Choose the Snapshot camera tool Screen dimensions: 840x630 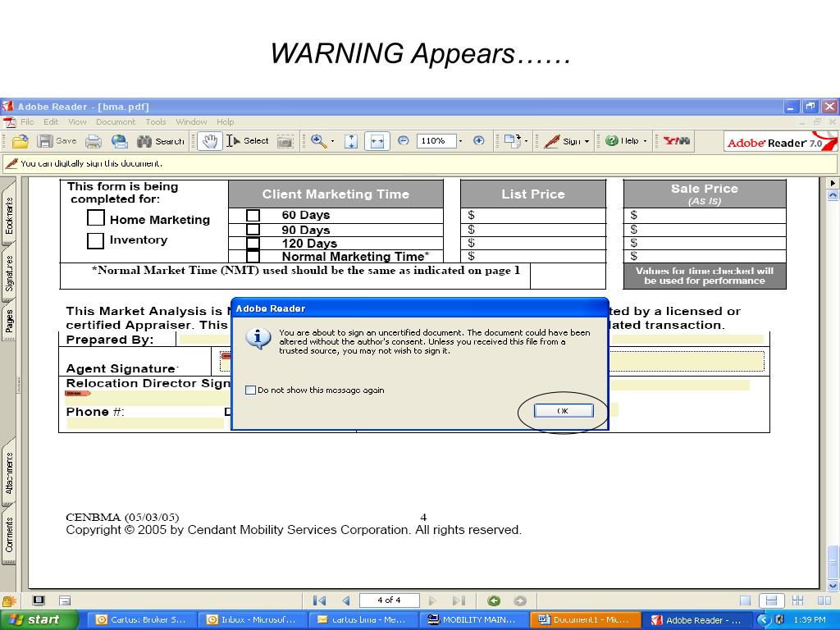pos(285,141)
